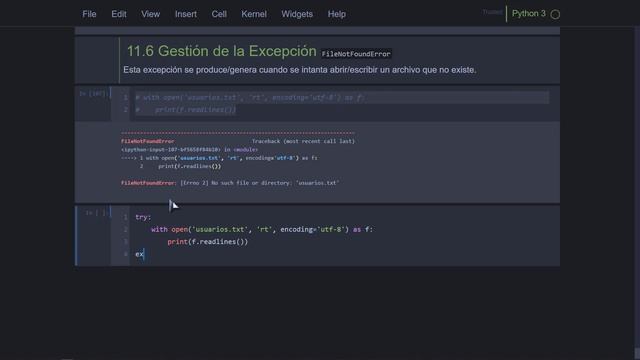
Task: Open the Edit menu
Action: (x=119, y=14)
